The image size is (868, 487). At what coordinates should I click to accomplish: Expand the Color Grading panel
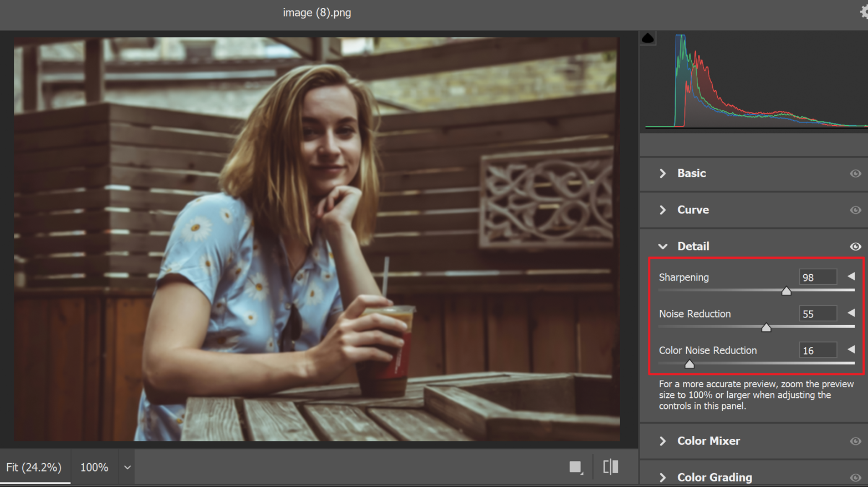[x=663, y=477]
